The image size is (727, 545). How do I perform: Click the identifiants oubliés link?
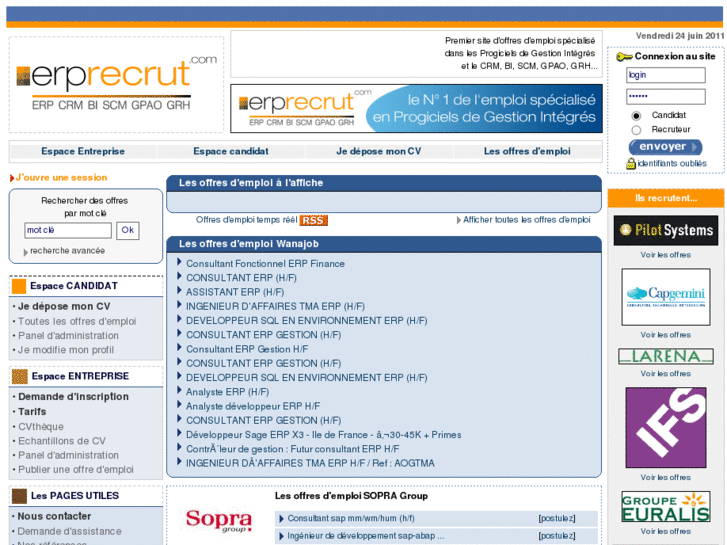[672, 163]
